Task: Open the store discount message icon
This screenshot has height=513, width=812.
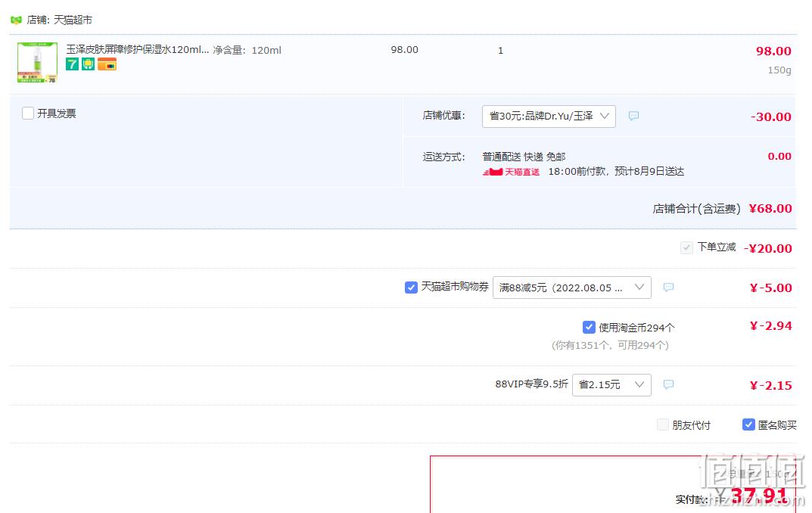Action: [633, 116]
